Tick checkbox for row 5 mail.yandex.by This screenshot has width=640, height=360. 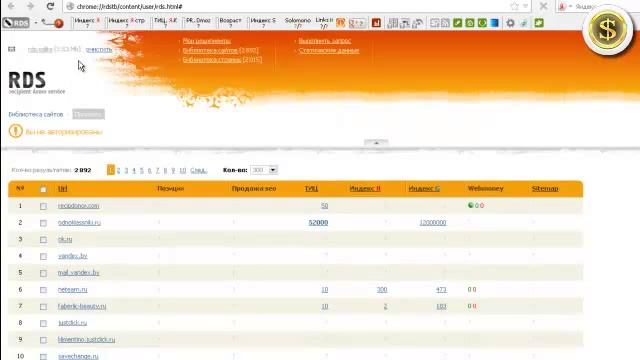tap(43, 273)
